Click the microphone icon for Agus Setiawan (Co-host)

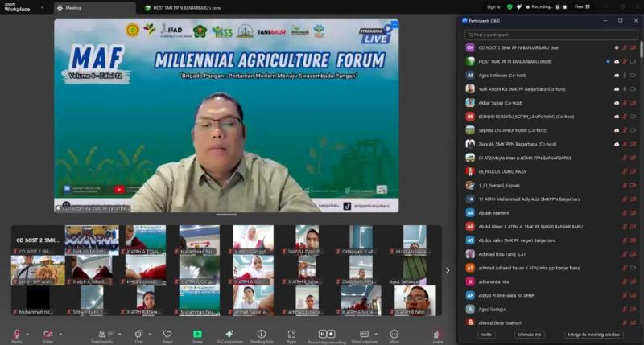pos(625,75)
